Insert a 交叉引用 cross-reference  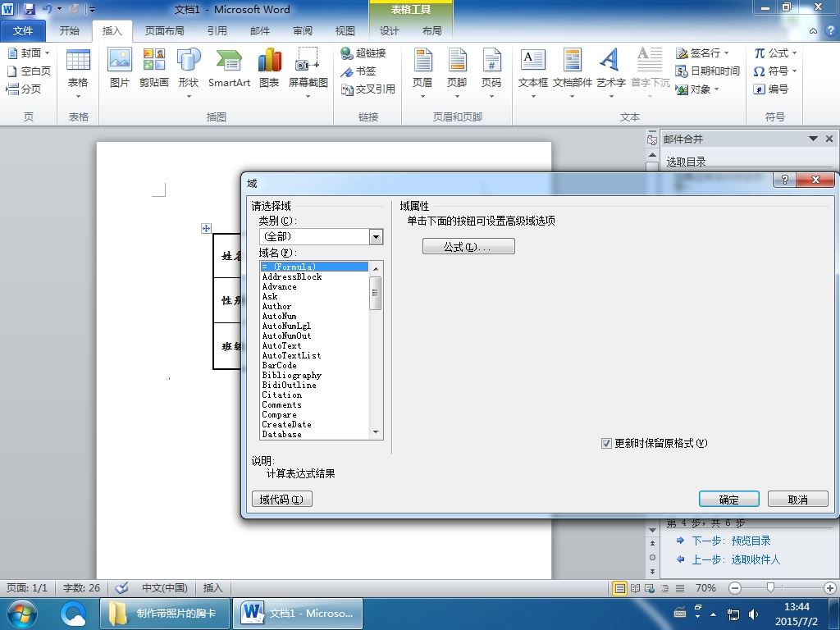pyautogui.click(x=368, y=89)
